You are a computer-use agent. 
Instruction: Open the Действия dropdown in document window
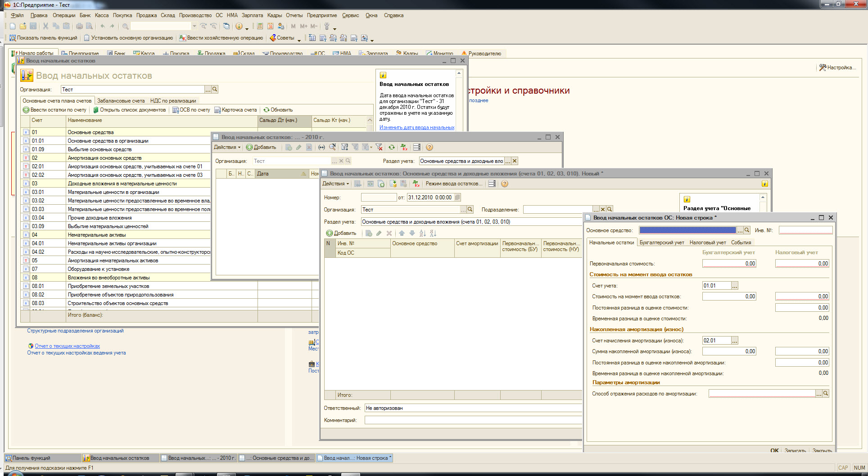(x=335, y=184)
